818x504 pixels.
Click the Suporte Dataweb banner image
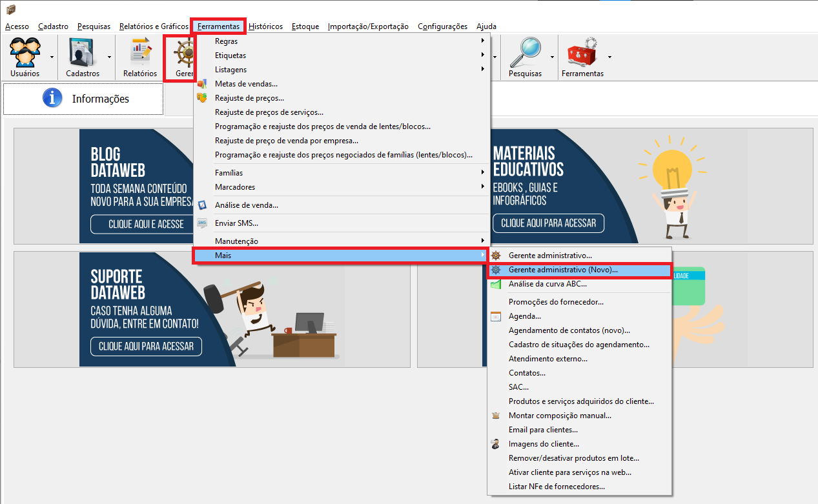(212, 309)
